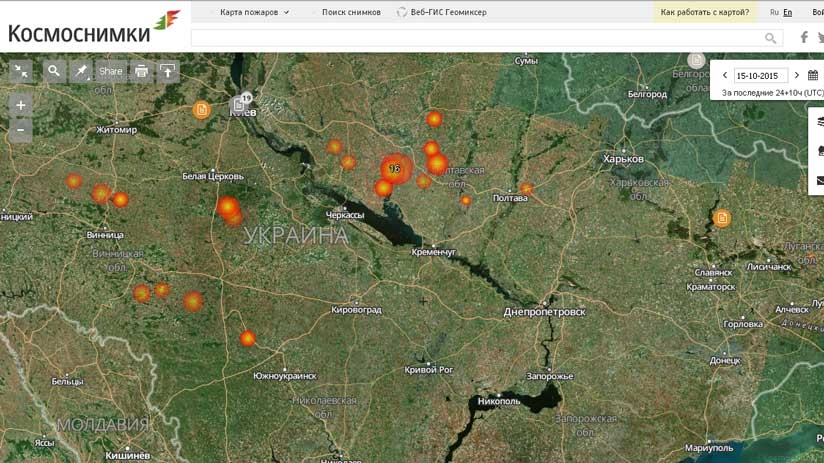Select the magnifier zoom tool on map
824x463 pixels.
click(53, 71)
